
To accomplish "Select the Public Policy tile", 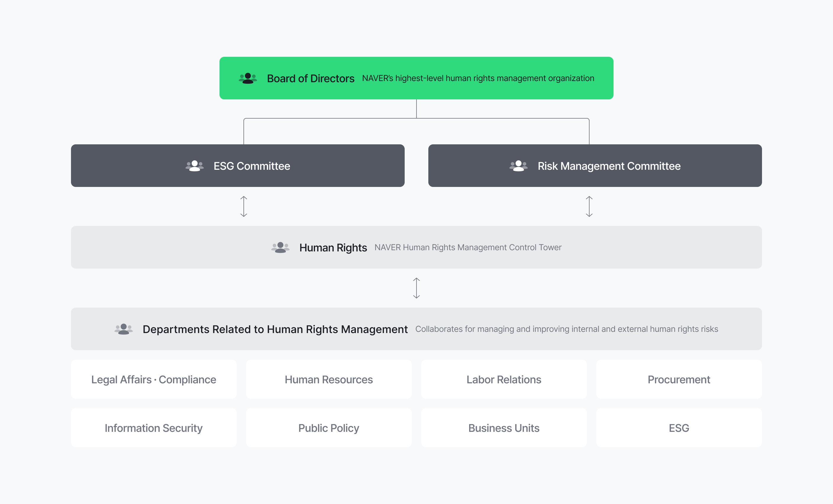I will pyautogui.click(x=329, y=428).
